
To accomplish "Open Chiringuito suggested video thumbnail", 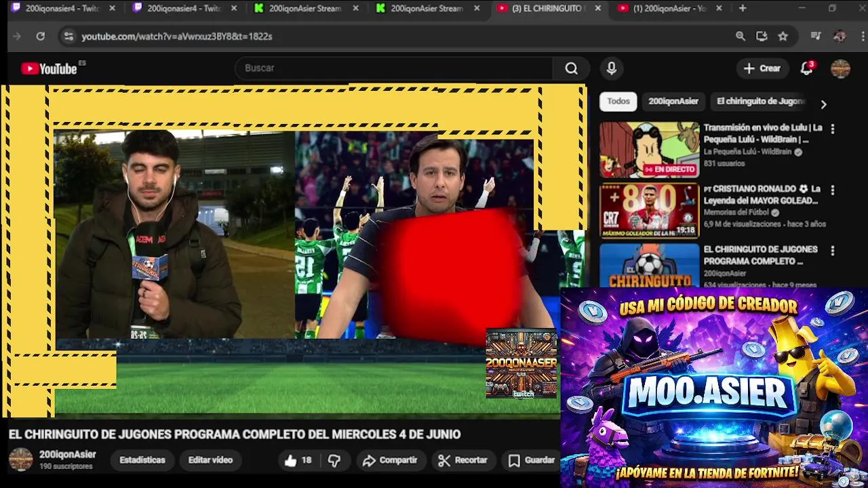I will (x=649, y=266).
